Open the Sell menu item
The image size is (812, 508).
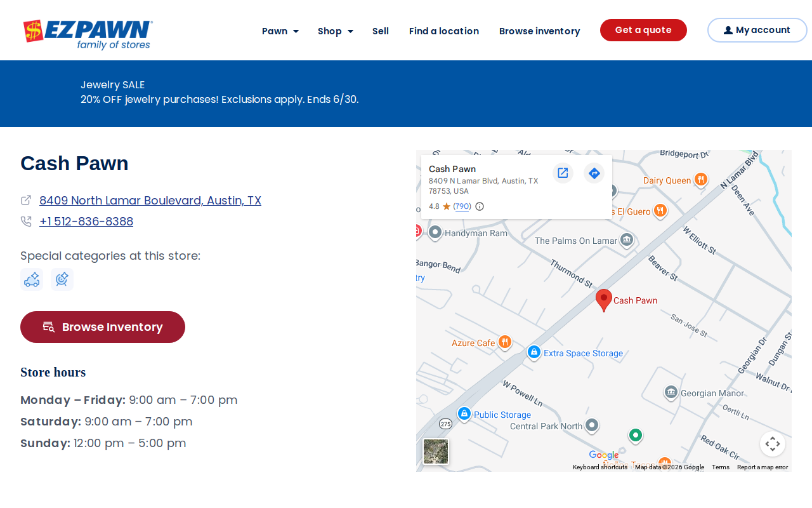pyautogui.click(x=381, y=31)
